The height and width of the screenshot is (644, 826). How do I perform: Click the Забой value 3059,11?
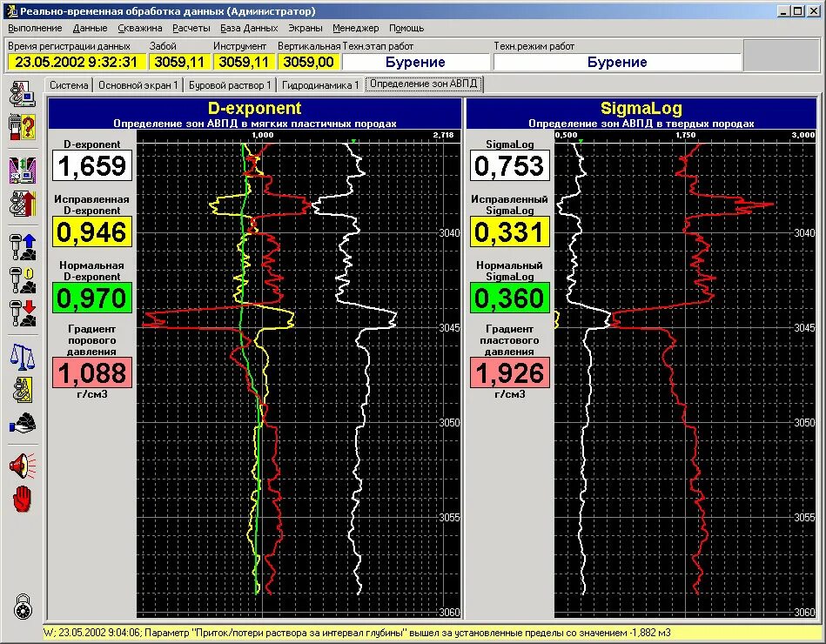[x=179, y=62]
